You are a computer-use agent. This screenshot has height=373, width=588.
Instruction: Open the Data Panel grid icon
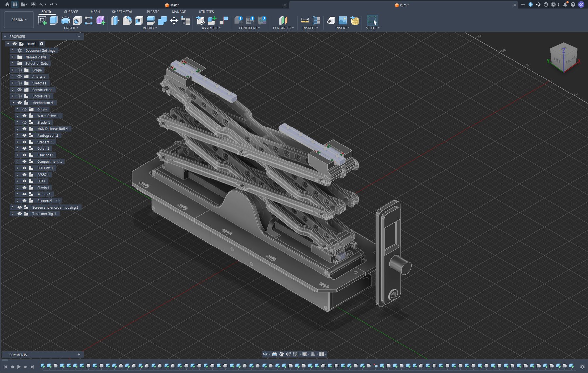click(x=15, y=4)
